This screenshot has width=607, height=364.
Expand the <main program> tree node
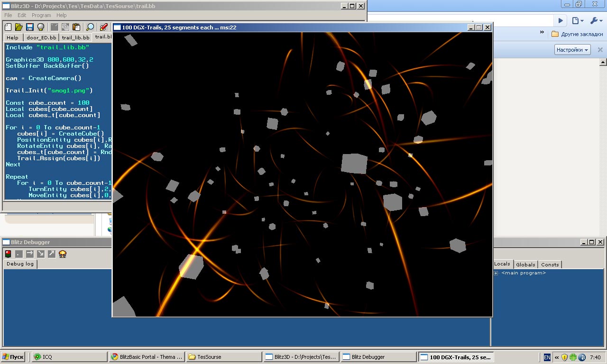coord(496,273)
